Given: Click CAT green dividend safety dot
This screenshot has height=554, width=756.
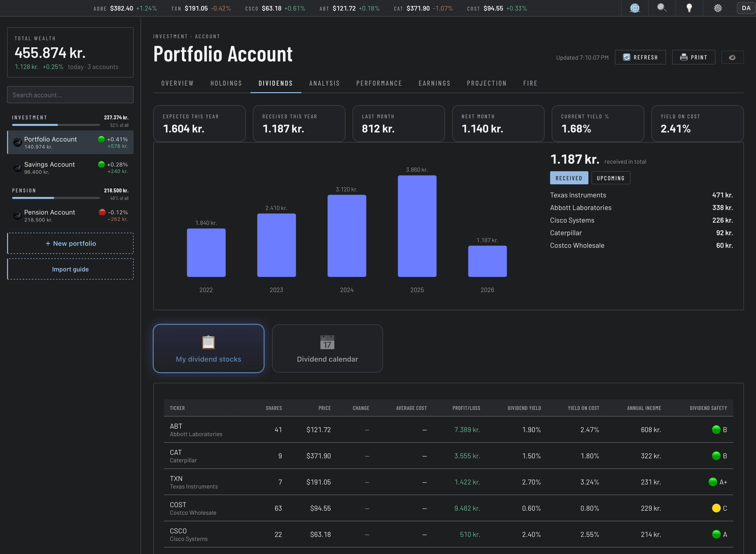Looking at the screenshot, I should [x=716, y=456].
